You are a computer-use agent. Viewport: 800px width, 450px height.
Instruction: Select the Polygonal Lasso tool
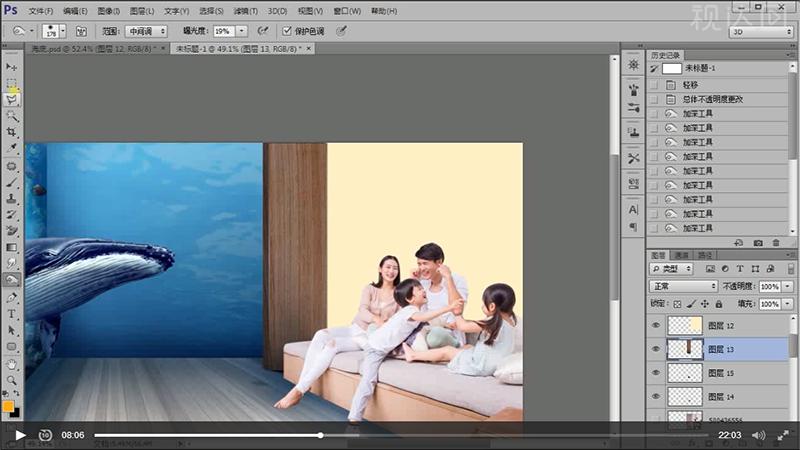(11, 99)
